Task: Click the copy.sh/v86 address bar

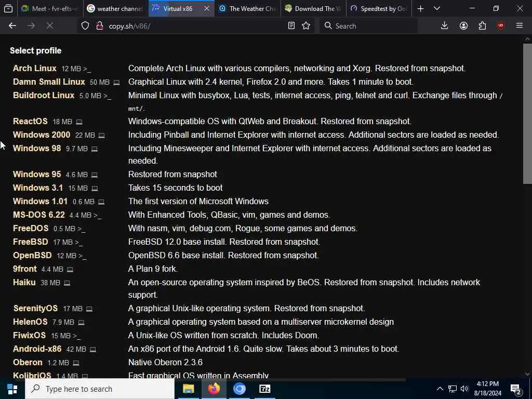Action: pos(197,26)
